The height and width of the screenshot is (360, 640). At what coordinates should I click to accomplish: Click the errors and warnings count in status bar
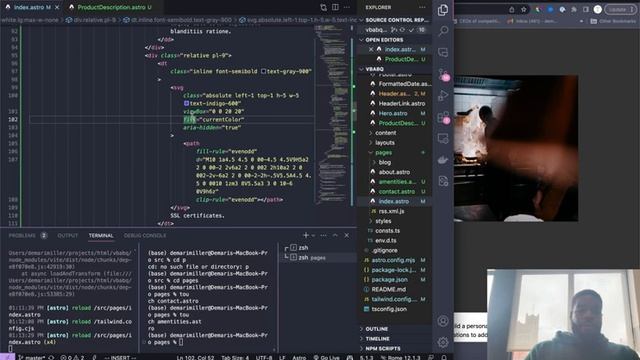coord(72,358)
